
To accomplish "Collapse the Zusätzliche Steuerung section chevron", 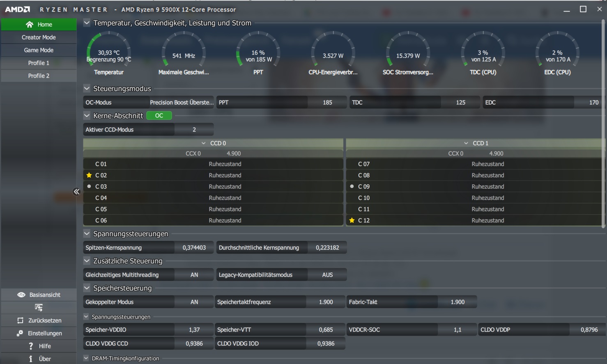I will tap(87, 261).
